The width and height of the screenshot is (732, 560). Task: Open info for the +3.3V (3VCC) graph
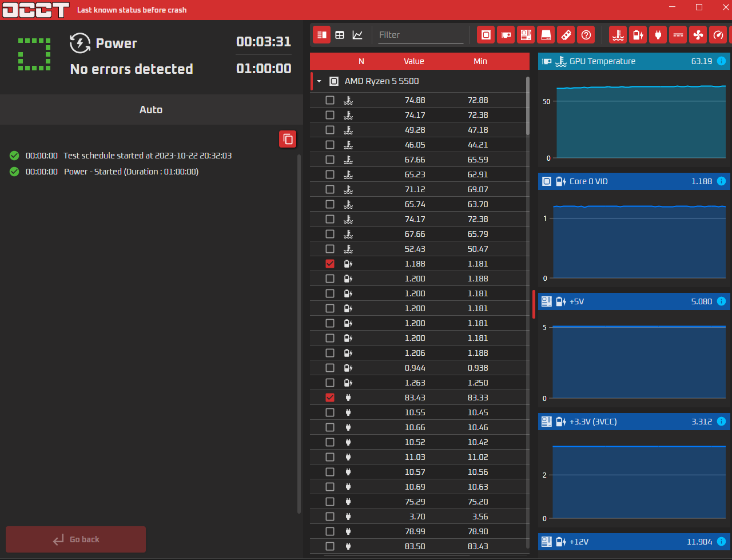(722, 422)
